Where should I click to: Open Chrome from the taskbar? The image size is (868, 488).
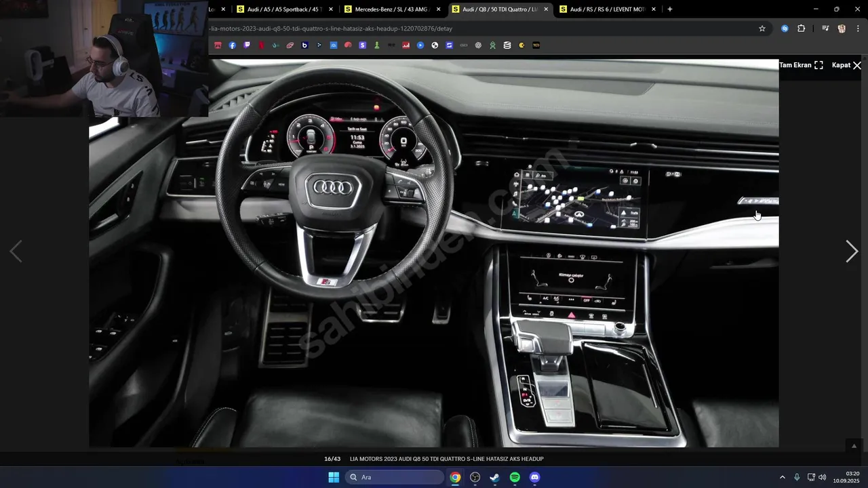[455, 477]
